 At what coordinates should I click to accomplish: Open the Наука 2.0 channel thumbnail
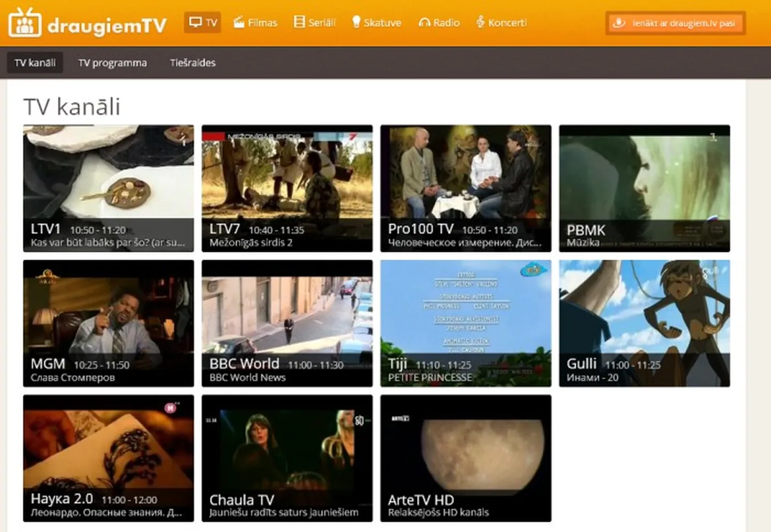(109, 458)
